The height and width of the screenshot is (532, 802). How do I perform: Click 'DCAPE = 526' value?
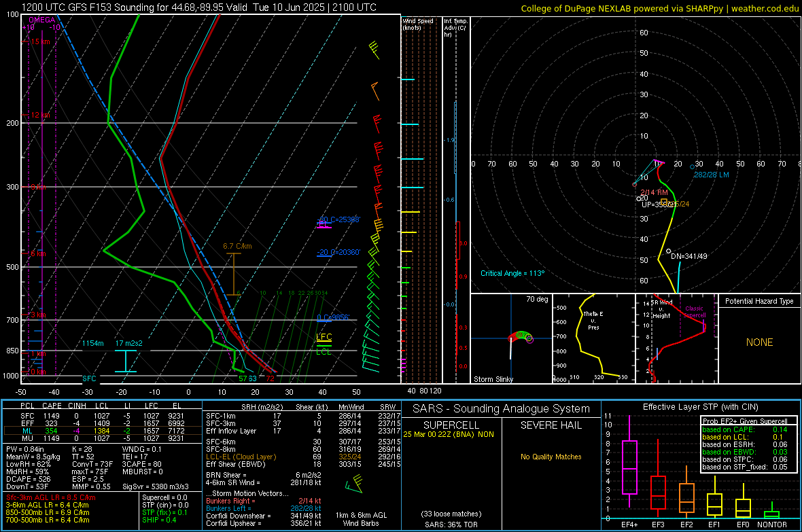(28, 479)
